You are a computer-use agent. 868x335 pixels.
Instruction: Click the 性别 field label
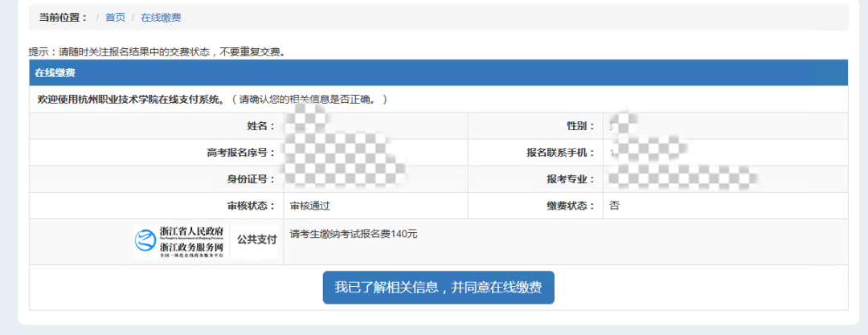click(581, 126)
